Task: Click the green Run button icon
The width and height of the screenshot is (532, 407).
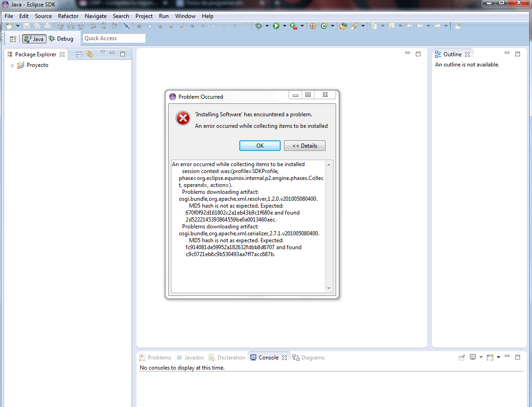Action: pos(276,26)
